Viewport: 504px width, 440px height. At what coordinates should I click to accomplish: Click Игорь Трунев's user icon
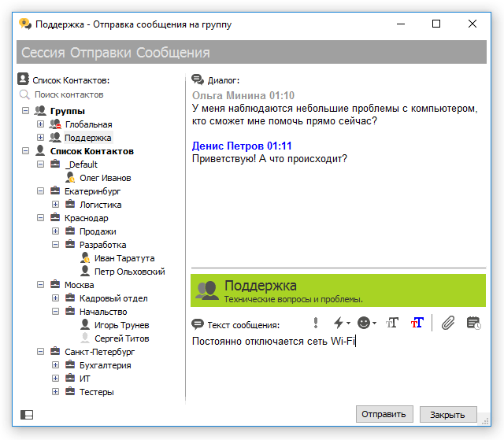(85, 324)
